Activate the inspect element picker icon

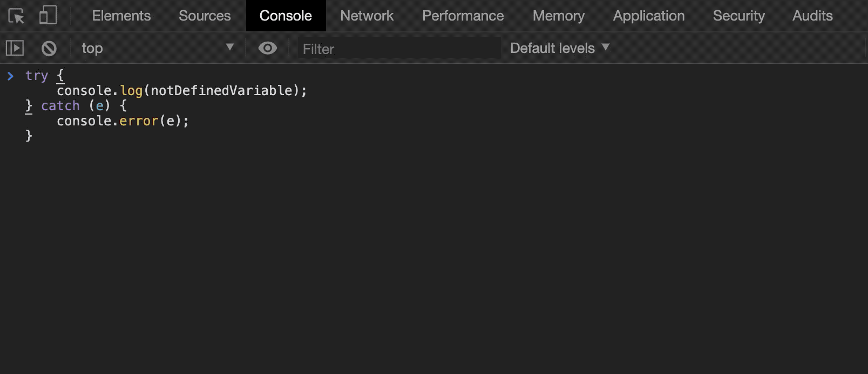pyautogui.click(x=16, y=16)
